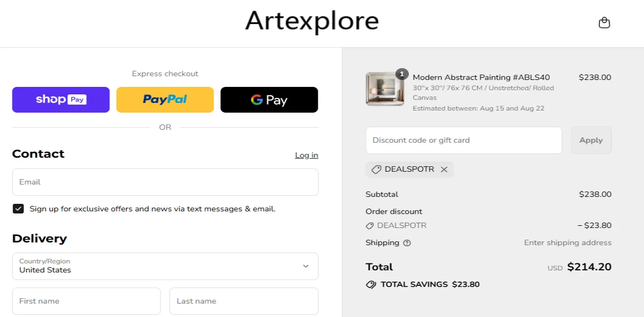Click the tag icon beside TOTAL SAVINGS
Image resolution: width=644 pixels, height=317 pixels.
point(371,284)
